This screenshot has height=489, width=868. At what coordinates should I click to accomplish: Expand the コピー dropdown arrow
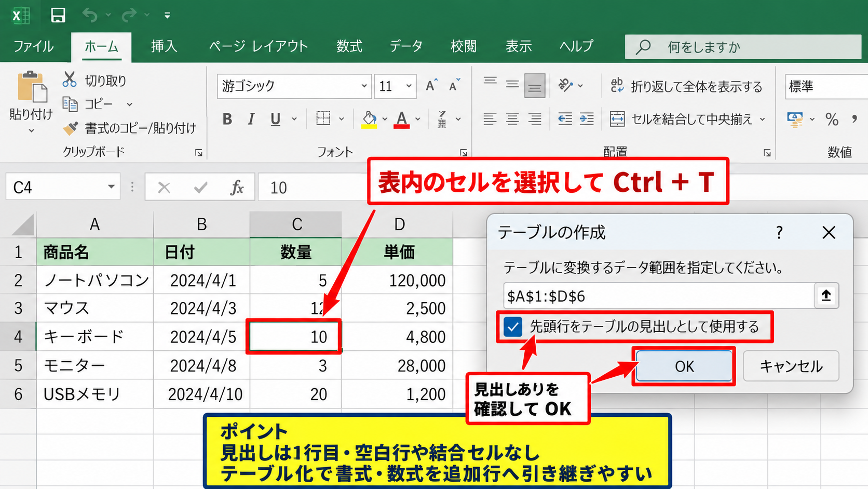coord(129,104)
